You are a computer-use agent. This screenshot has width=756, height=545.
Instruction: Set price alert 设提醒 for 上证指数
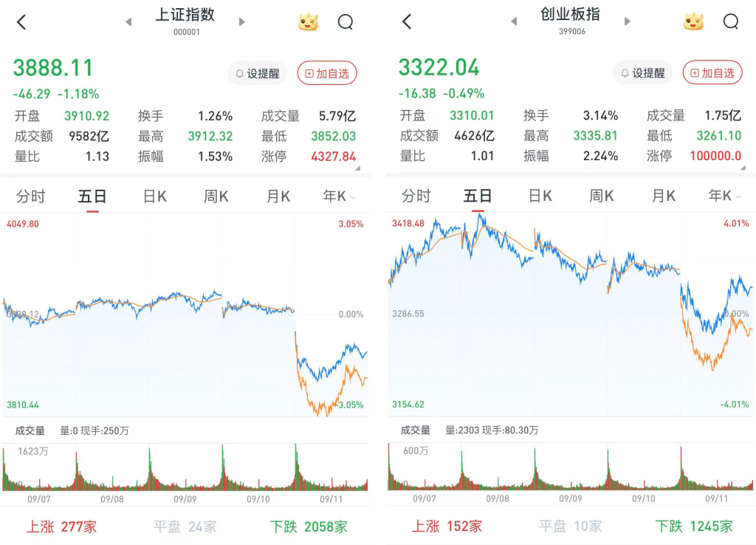point(258,73)
